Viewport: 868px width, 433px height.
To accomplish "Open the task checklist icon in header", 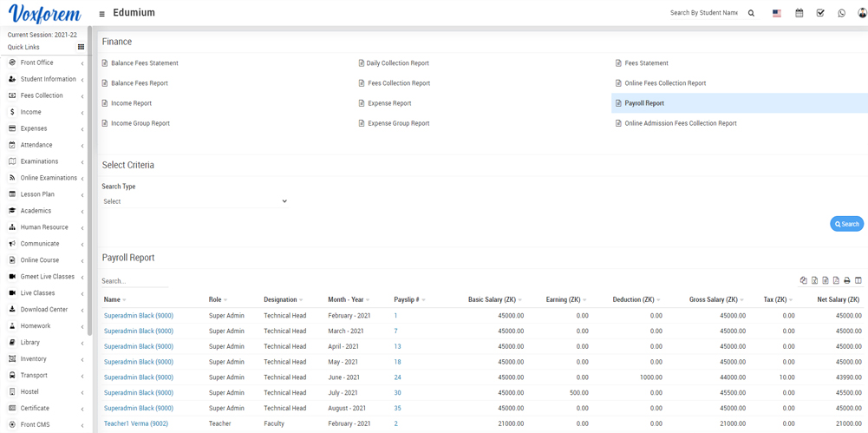I will 820,13.
